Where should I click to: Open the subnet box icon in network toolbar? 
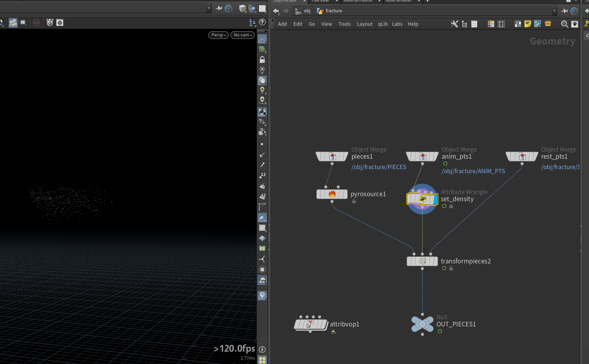click(548, 24)
